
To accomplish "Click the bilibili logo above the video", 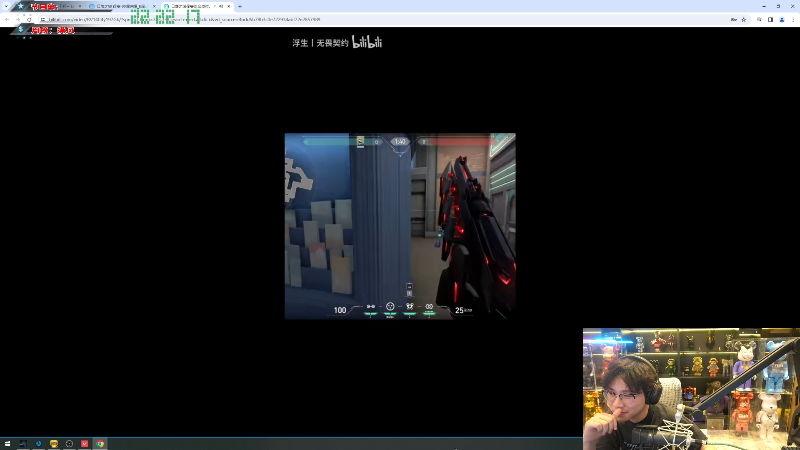I will pyautogui.click(x=367, y=42).
